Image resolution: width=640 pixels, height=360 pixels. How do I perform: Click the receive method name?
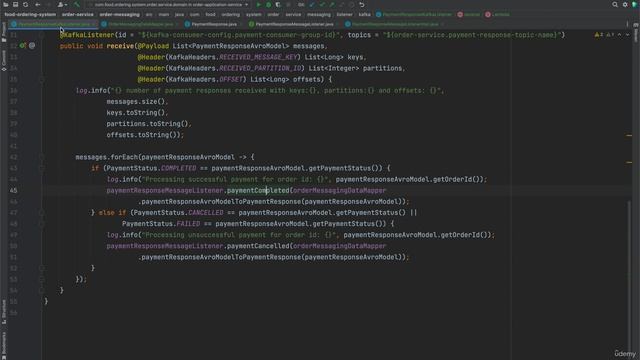120,46
